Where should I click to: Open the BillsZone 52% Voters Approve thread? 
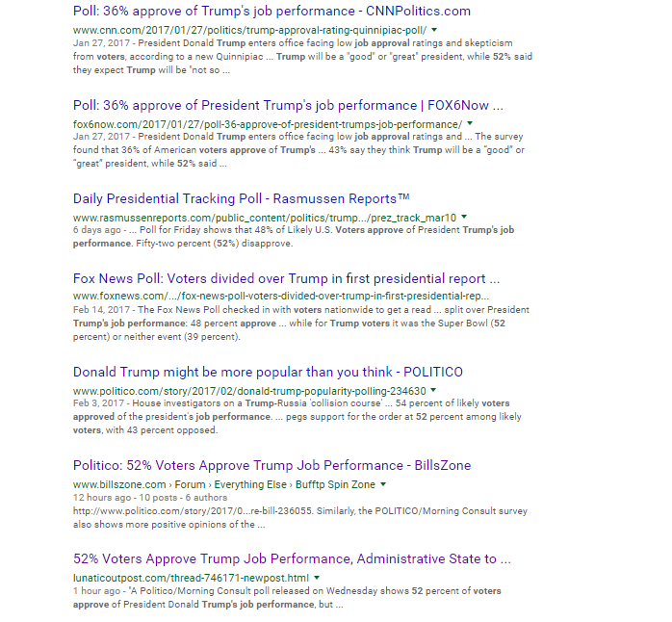[x=271, y=465]
